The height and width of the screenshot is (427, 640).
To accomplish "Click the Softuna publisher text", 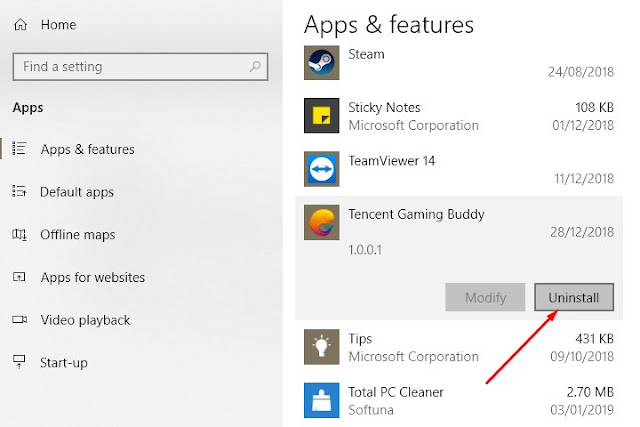I will pyautogui.click(x=371, y=410).
